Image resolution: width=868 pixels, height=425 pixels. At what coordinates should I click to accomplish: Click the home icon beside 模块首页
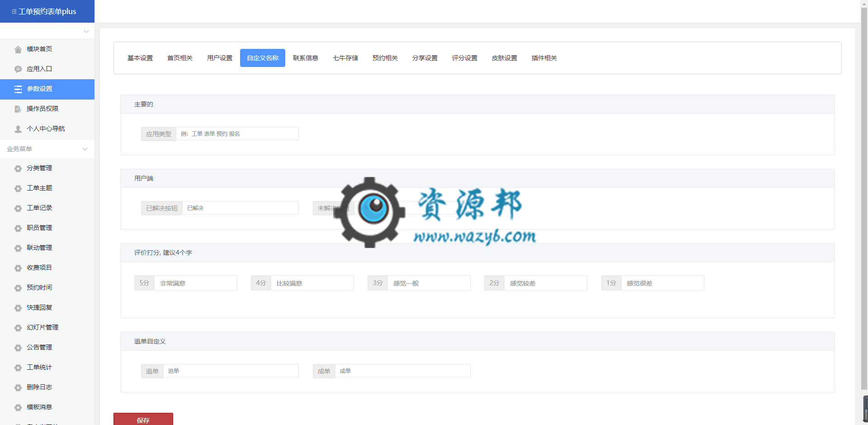(18, 49)
